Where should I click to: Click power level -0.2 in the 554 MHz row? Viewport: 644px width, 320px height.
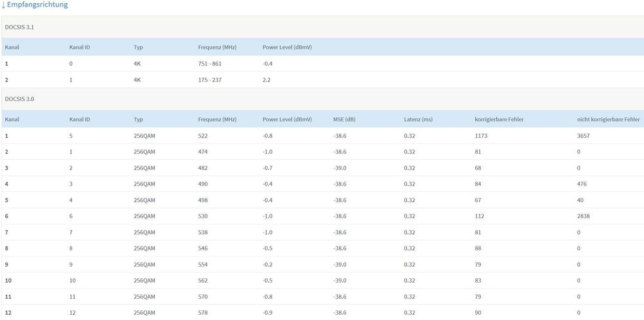pos(268,264)
